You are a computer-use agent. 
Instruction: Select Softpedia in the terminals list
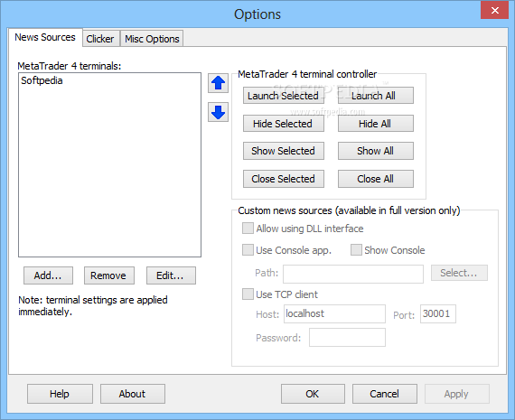pyautogui.click(x=42, y=80)
